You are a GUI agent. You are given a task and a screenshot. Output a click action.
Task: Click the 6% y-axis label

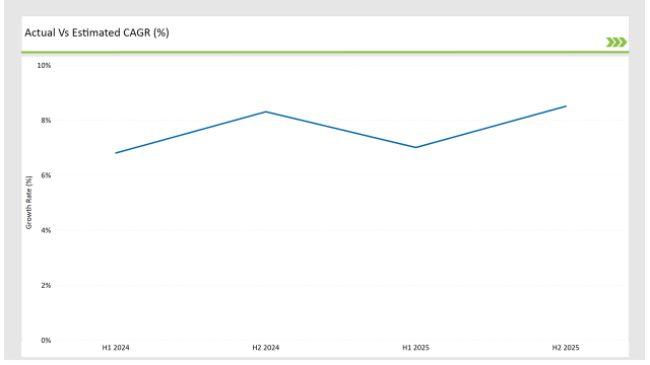pos(46,175)
